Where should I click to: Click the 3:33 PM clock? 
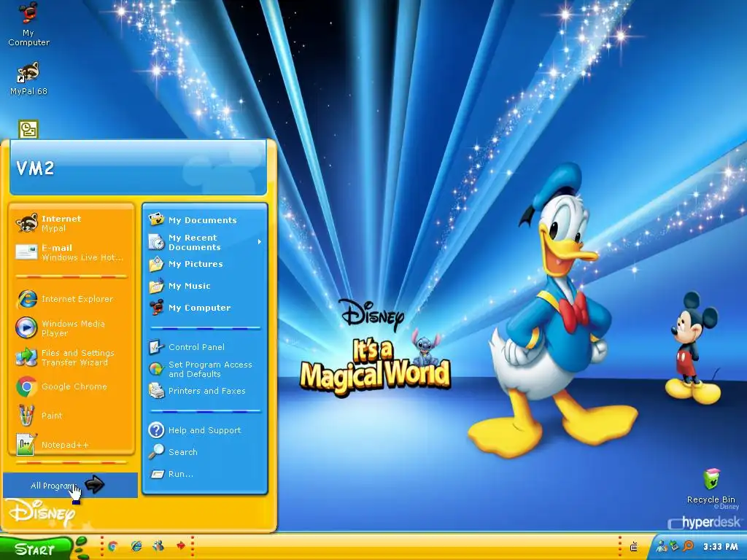point(721,547)
